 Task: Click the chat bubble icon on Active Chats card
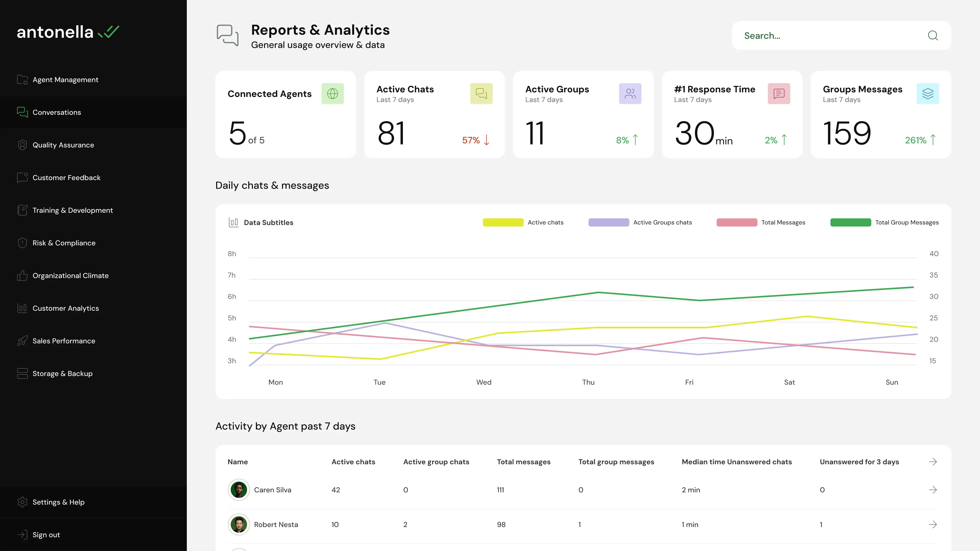click(481, 94)
